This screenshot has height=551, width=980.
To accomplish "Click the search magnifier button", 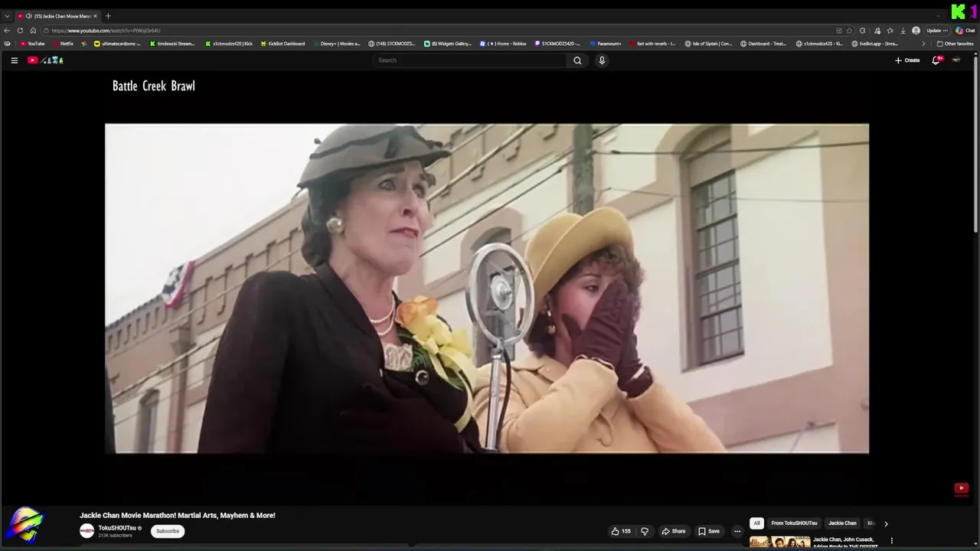I will (x=577, y=60).
